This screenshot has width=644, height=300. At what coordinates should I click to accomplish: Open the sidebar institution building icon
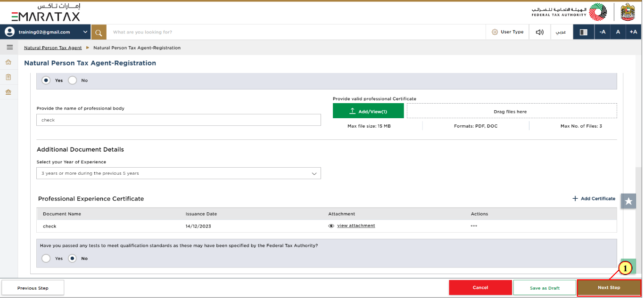[8, 92]
